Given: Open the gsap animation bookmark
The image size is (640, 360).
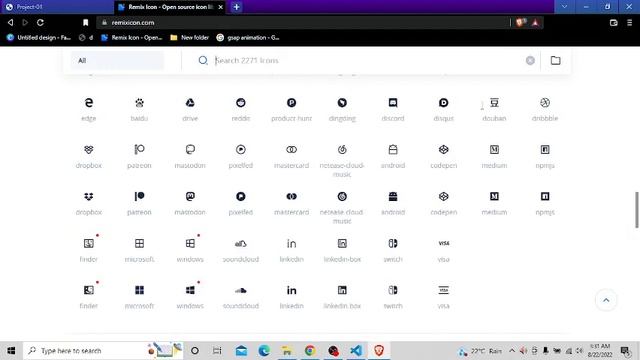Looking at the screenshot, I should click(x=248, y=38).
